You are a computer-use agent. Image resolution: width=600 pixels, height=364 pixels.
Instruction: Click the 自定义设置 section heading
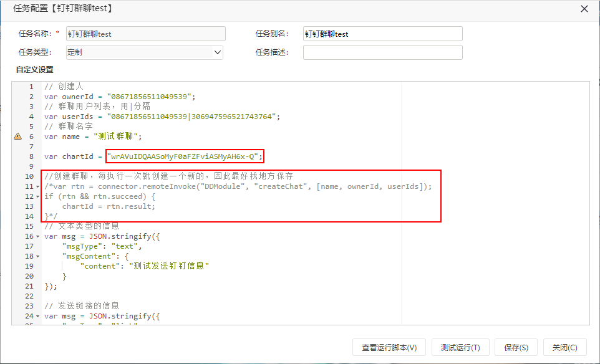34,70
